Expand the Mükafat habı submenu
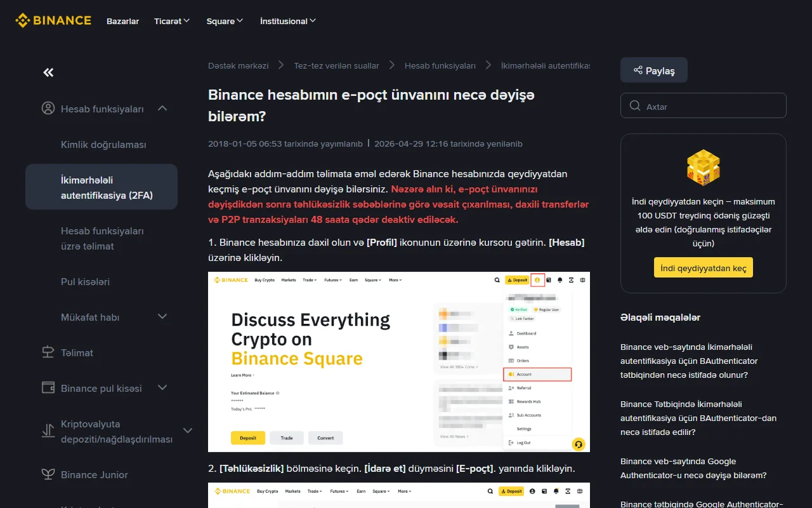This screenshot has width=812, height=508. click(162, 317)
